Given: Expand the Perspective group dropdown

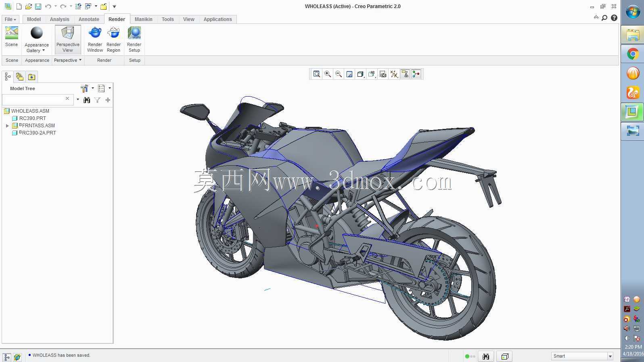Looking at the screenshot, I should coord(68,60).
